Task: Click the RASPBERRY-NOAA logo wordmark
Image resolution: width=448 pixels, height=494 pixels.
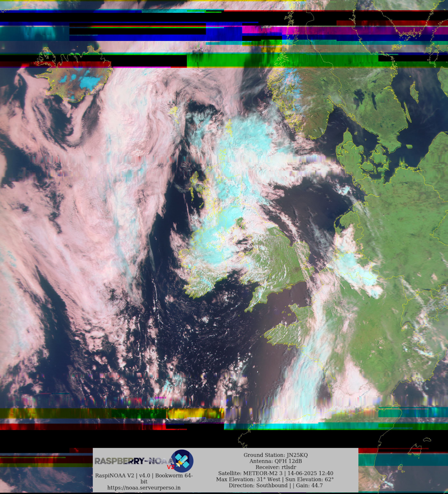Action: [134, 461]
